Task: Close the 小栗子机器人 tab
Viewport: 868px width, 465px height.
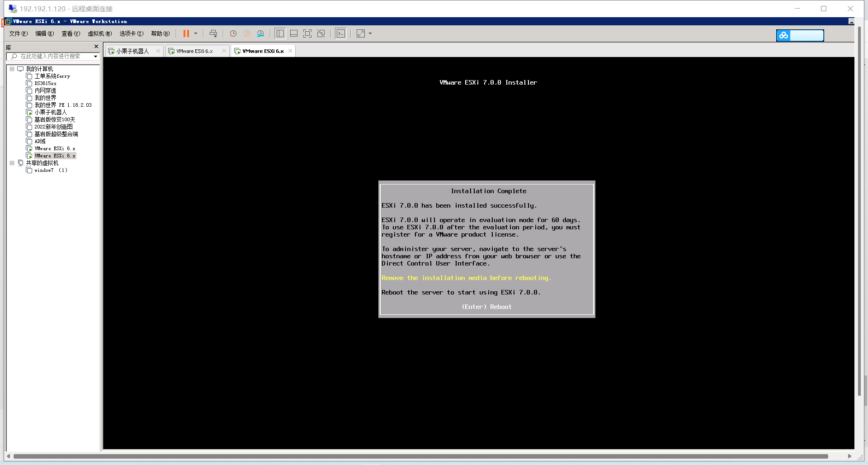Action: 158,51
